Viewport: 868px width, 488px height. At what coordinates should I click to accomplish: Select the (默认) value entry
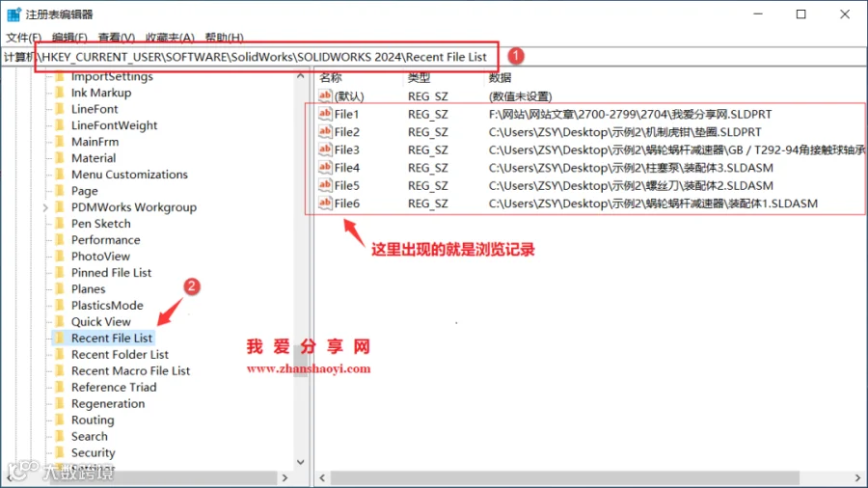349,96
